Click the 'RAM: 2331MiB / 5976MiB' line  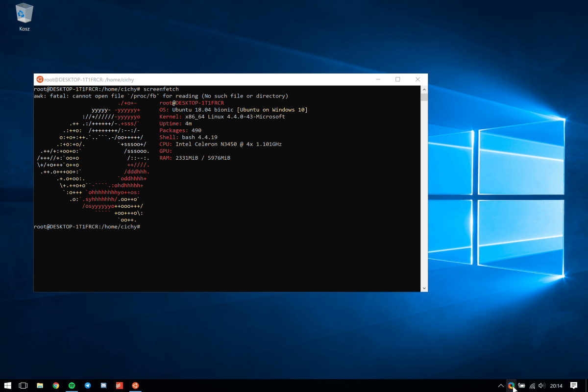click(195, 158)
